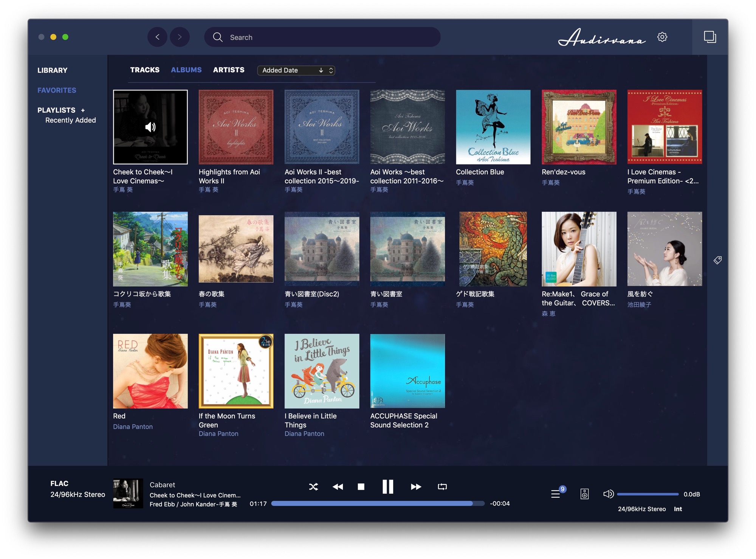Screen dimensions: 756x559
Task: Toggle repeat mode
Action: [x=442, y=486]
